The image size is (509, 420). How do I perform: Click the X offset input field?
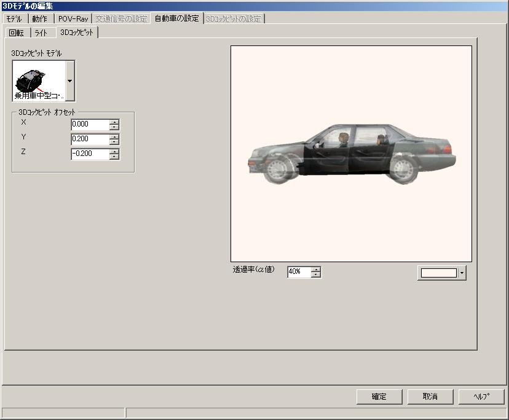coord(90,125)
